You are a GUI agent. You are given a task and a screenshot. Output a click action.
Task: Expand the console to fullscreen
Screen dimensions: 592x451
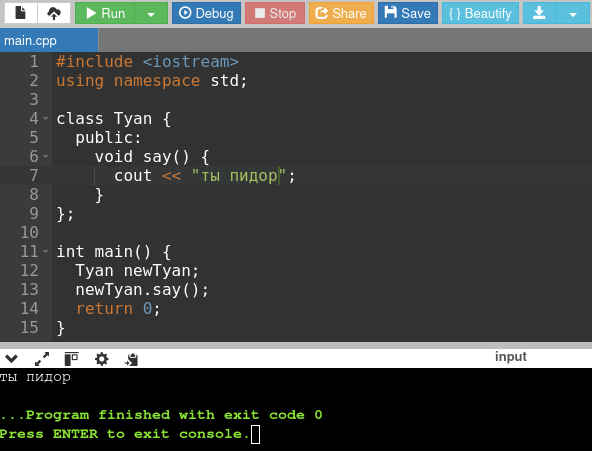point(42,359)
